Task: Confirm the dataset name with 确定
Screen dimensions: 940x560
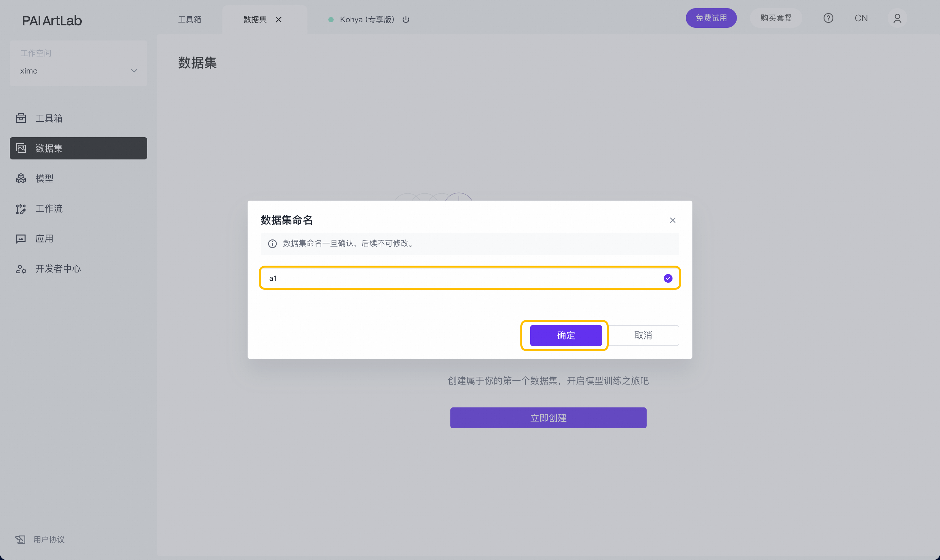Action: pos(566,335)
